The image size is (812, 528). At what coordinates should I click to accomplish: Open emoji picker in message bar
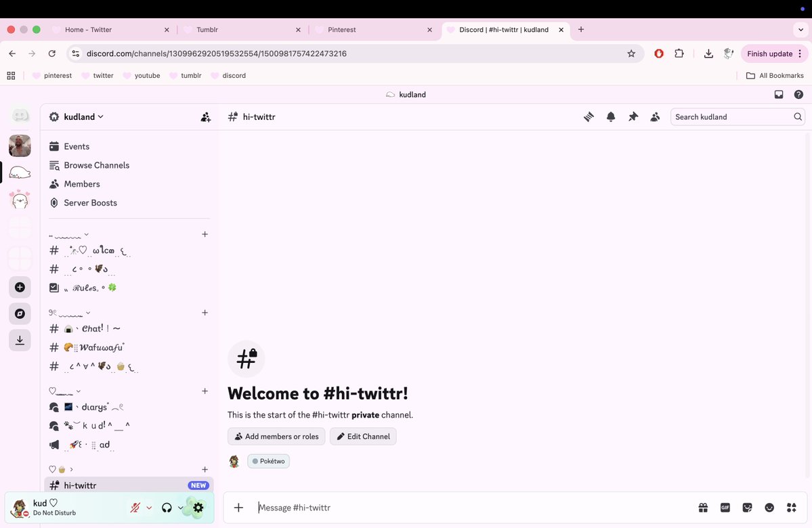tap(769, 508)
